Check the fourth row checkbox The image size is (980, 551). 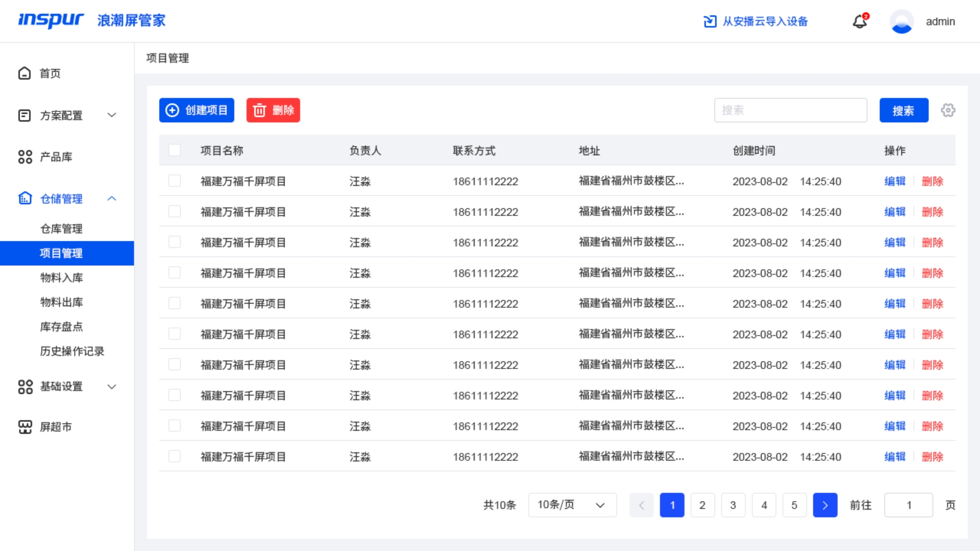[175, 272]
